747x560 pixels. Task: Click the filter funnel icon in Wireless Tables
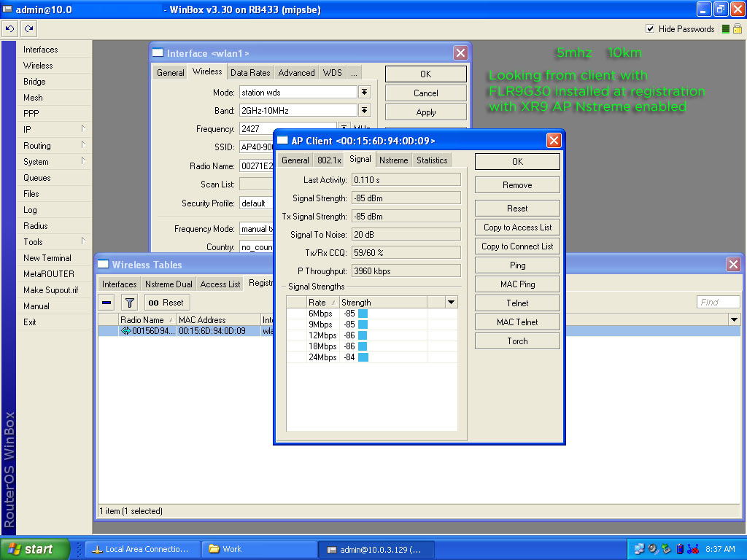tap(130, 303)
